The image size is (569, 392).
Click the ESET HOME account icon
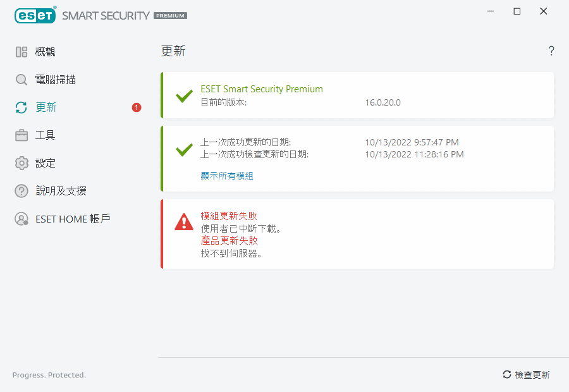(x=21, y=219)
